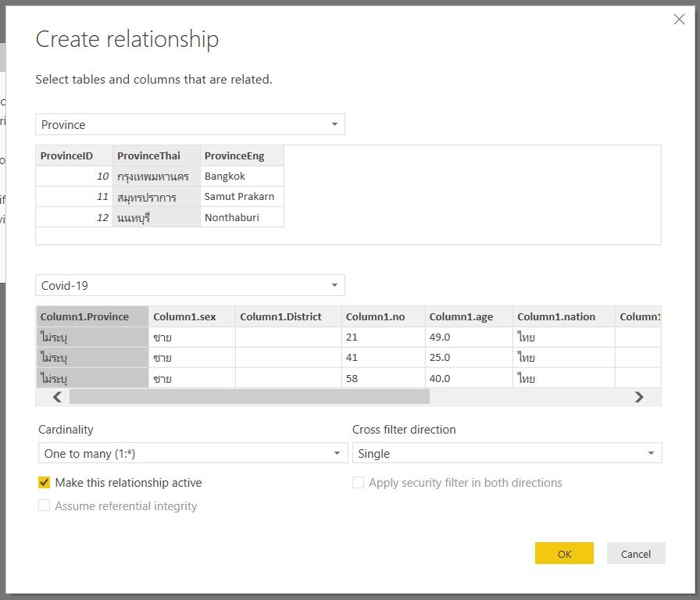The width and height of the screenshot is (700, 600).
Task: Click the right scroll arrow under Covid-19 preview
Action: point(639,397)
